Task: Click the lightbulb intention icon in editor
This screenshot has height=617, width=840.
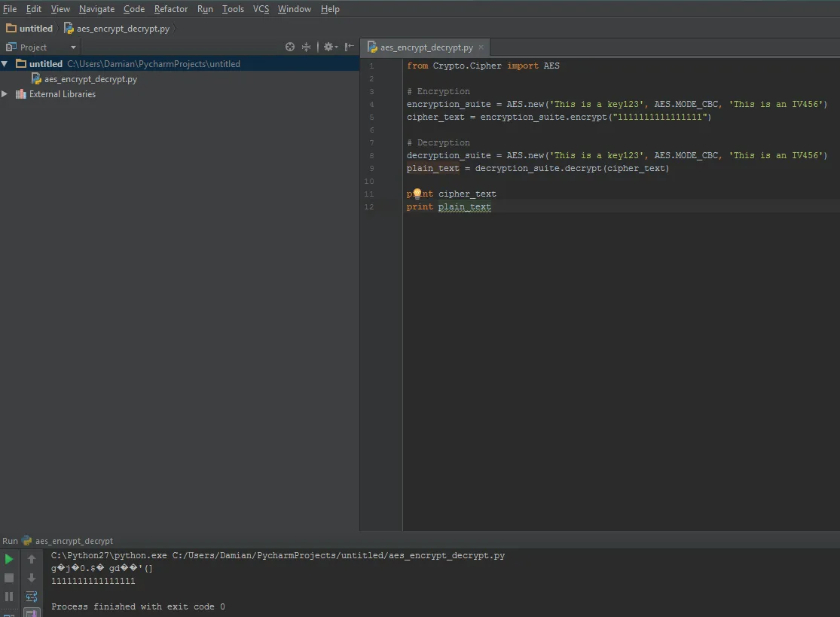Action: [417, 194]
